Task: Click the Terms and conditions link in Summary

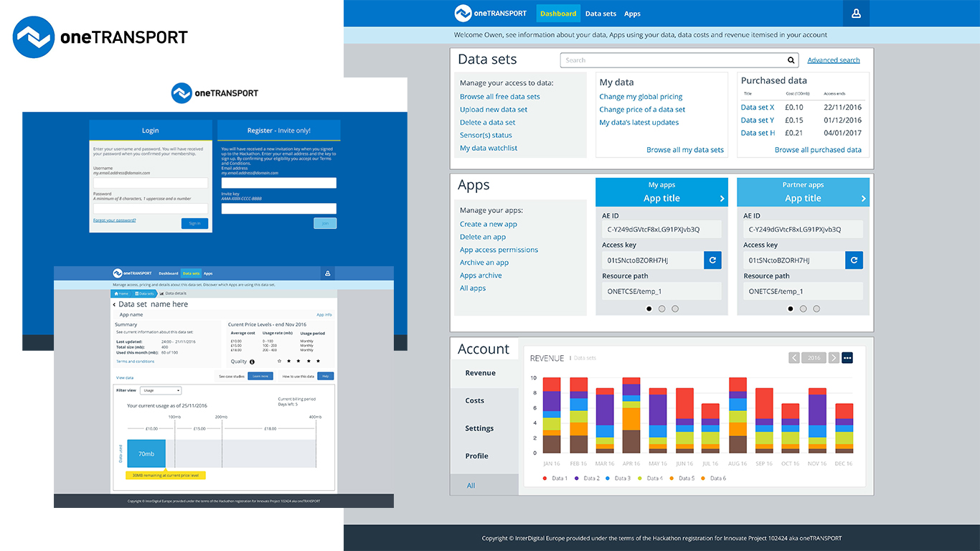Action: 135,362
